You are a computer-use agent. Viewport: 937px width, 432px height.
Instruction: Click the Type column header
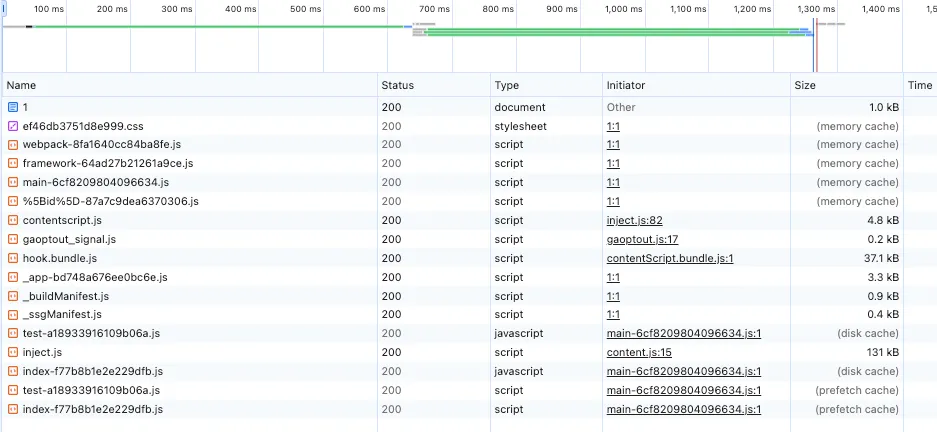tap(507, 86)
